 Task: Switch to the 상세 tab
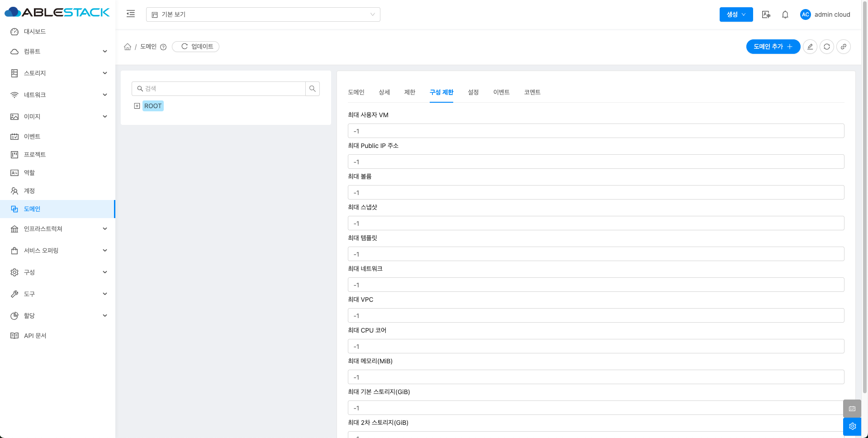[384, 92]
